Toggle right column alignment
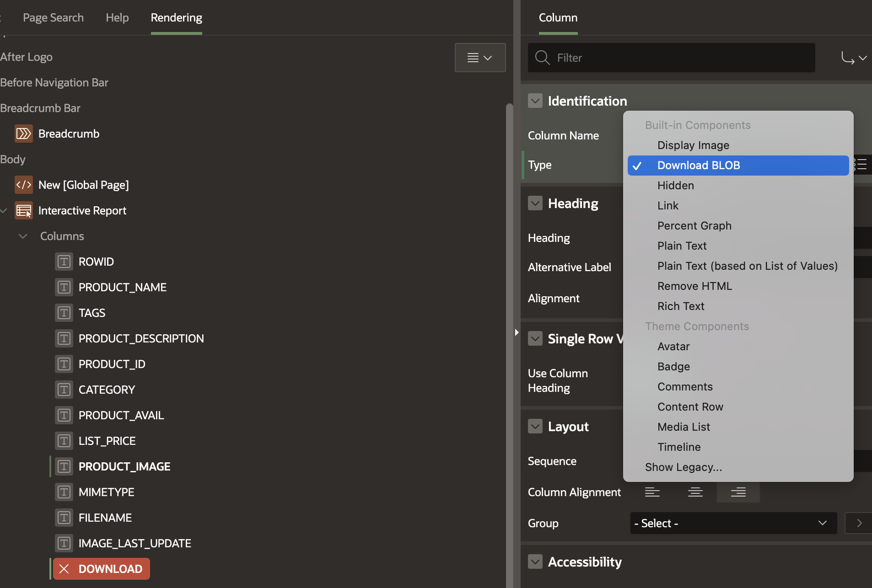 tap(737, 492)
